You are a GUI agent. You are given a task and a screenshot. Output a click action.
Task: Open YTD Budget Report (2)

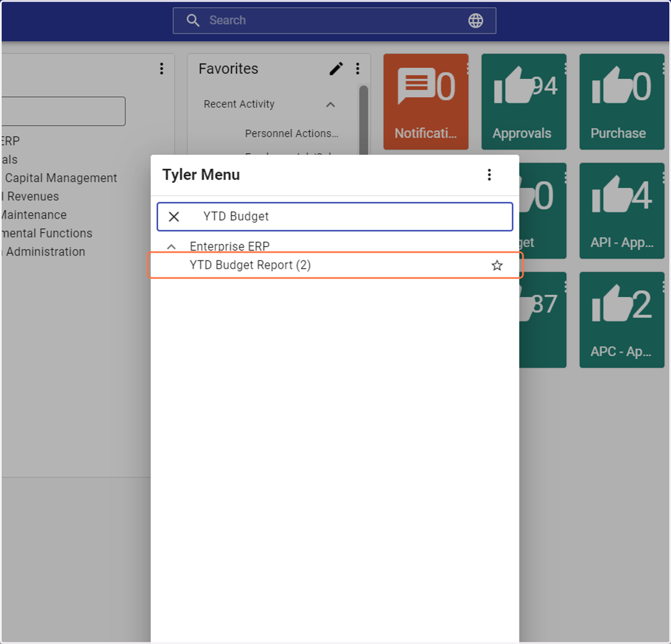click(335, 266)
